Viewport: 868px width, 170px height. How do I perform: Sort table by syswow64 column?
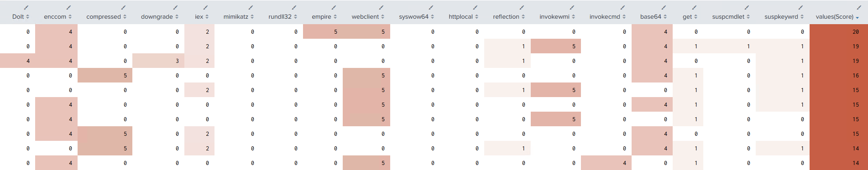click(416, 16)
